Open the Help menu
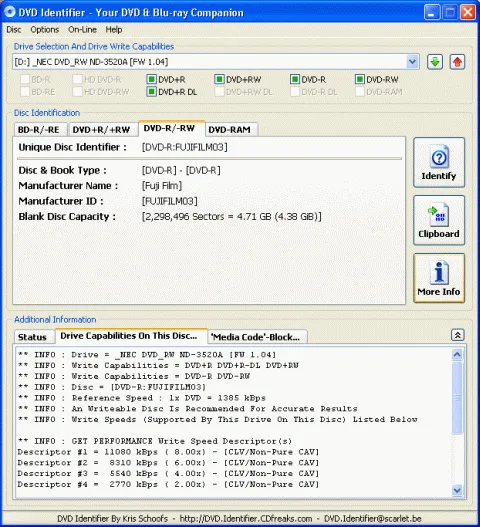The width and height of the screenshot is (480, 527). pyautogui.click(x=114, y=30)
